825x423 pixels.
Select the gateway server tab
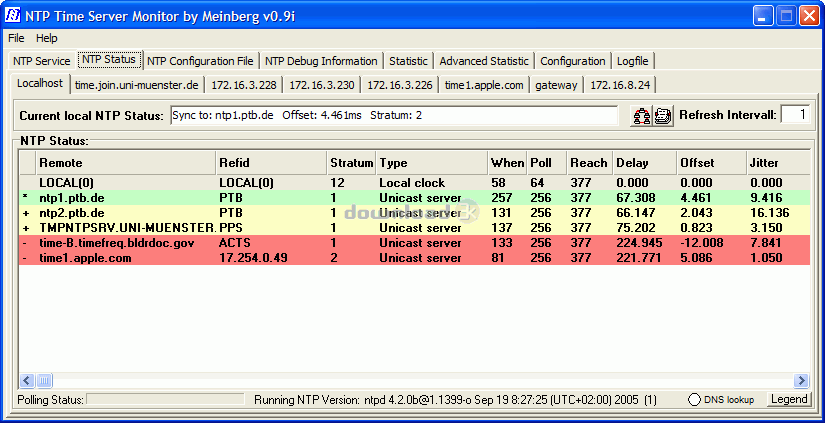pos(556,85)
